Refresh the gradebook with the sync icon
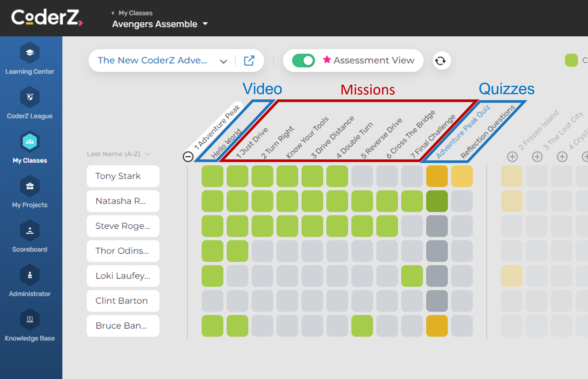This screenshot has width=588, height=379. coord(441,60)
